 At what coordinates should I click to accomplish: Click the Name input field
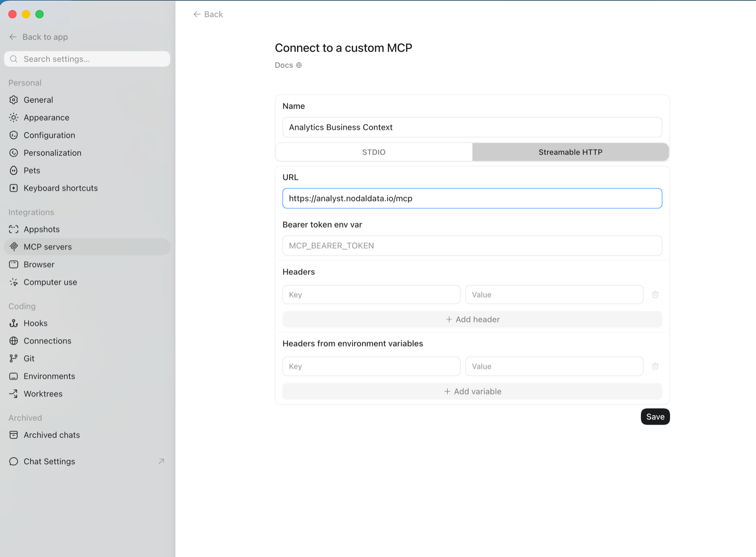472,127
